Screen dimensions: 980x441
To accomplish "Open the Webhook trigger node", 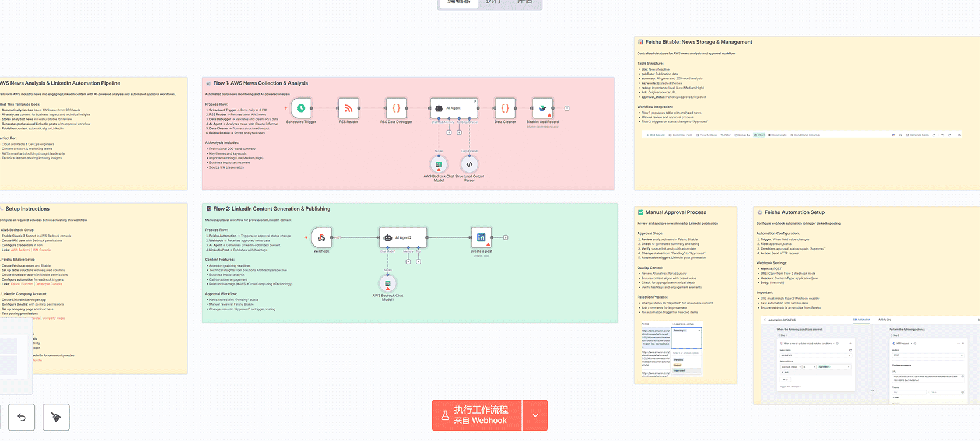I will (x=321, y=237).
